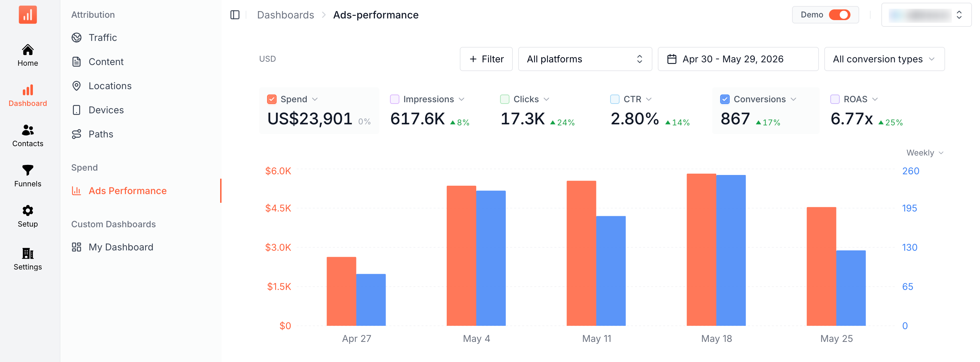This screenshot has width=980, height=362.
Task: Select the Dashboard bar-chart icon
Action: pos(28,90)
